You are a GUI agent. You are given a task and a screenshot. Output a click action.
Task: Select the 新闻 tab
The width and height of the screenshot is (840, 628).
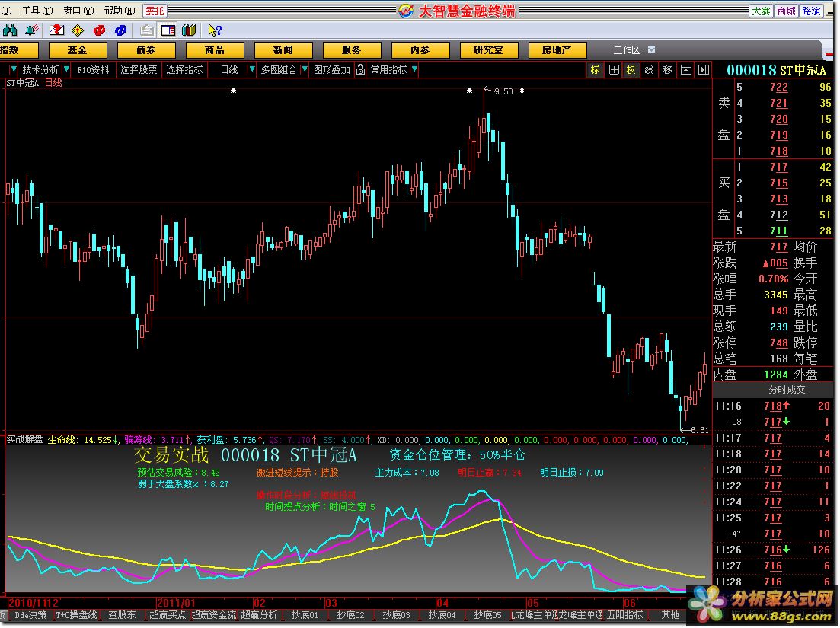(283, 49)
